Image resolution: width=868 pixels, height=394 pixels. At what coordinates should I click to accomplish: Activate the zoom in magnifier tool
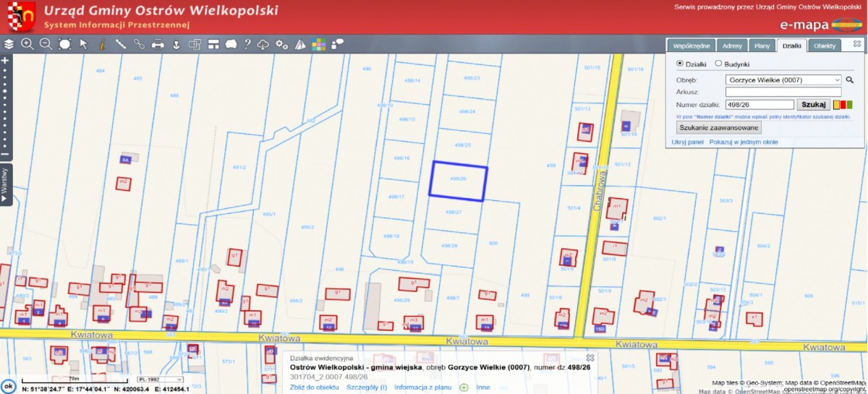click(27, 44)
